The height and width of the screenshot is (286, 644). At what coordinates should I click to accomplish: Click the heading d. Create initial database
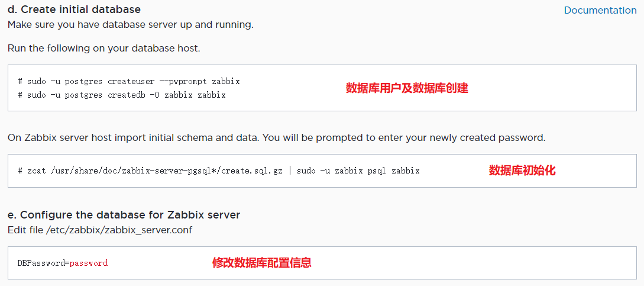[75, 9]
